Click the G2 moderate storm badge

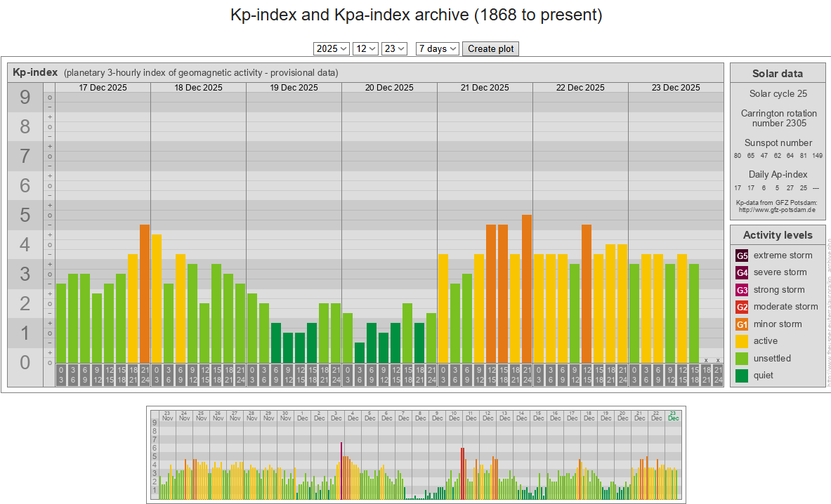point(742,307)
